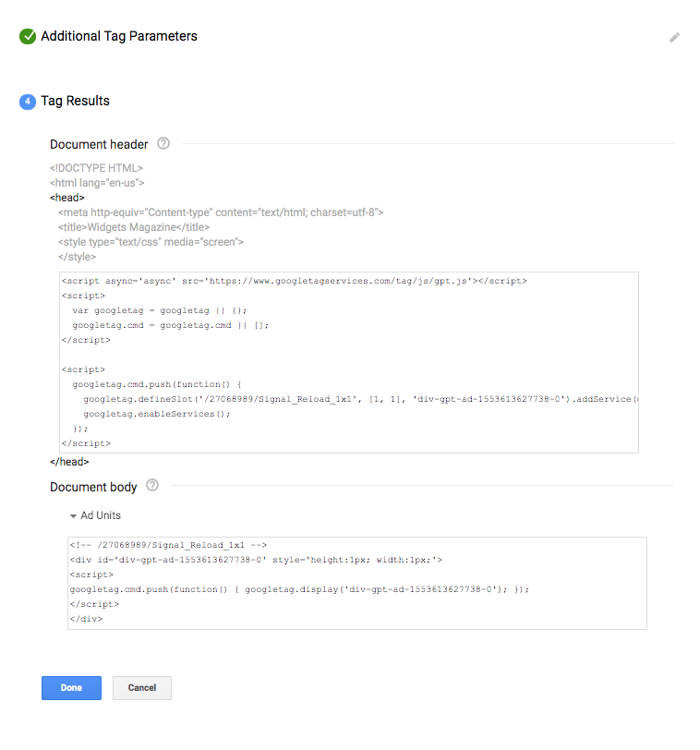The width and height of the screenshot is (700, 750).
Task: Click the Signal_Reload_1x1 comment line in body code
Action: pyautogui.click(x=167, y=545)
